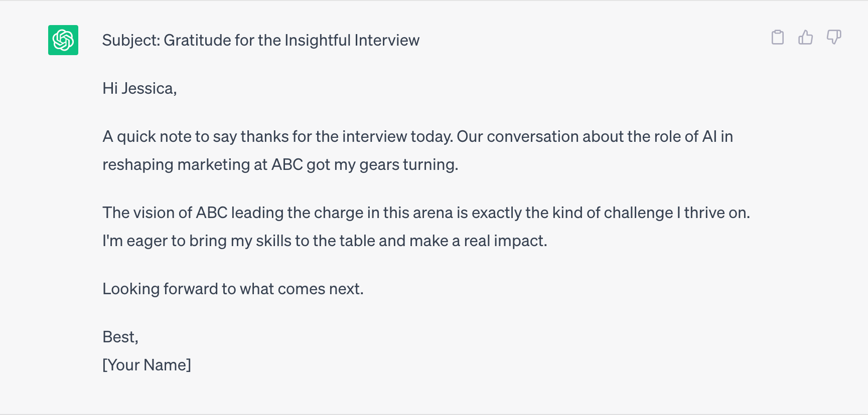Click the green ChatGPT logo avatar
868x415 pixels.
tap(63, 40)
